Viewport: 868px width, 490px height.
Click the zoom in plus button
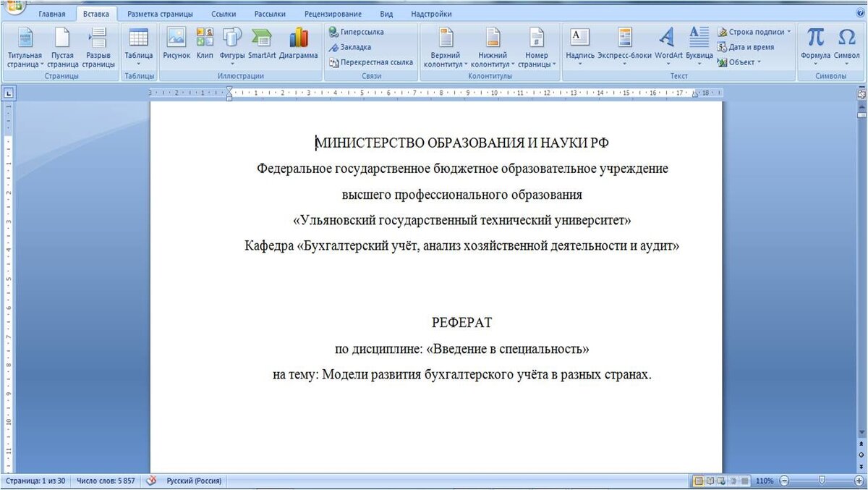[859, 481]
